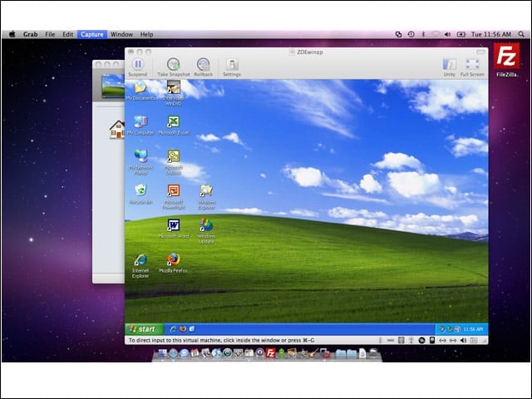The image size is (532, 399).
Task: Click the battery status icon in menu bar
Action: click(461, 34)
